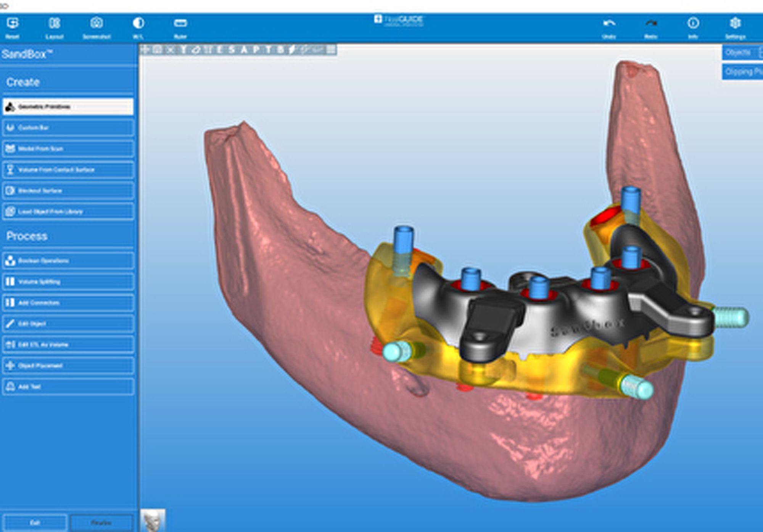The height and width of the screenshot is (532, 763).
Task: Select the Edit Object pencil option
Action: (68, 324)
